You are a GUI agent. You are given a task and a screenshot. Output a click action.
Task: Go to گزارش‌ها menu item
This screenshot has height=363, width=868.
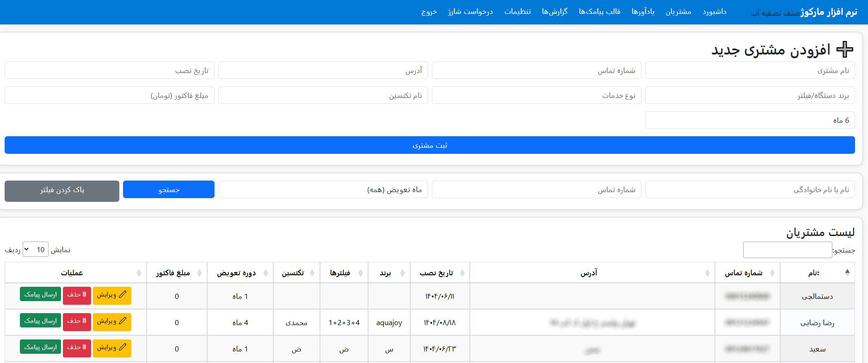[554, 12]
